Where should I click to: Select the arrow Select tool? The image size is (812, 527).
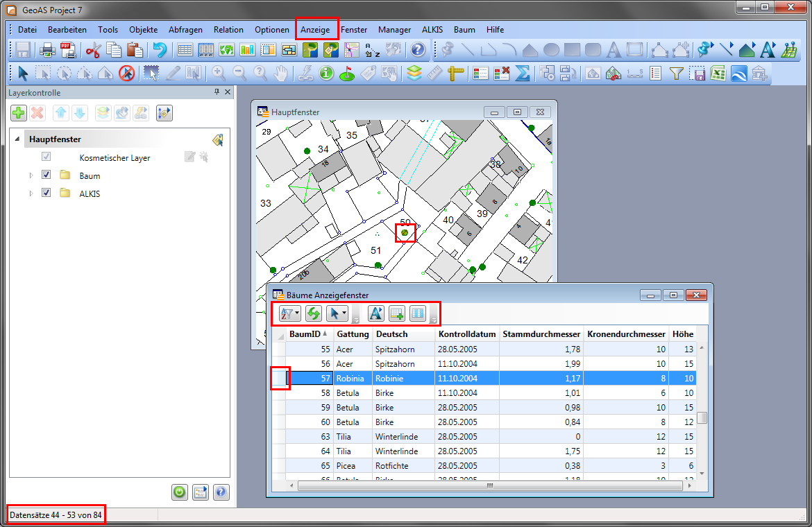[x=23, y=74]
